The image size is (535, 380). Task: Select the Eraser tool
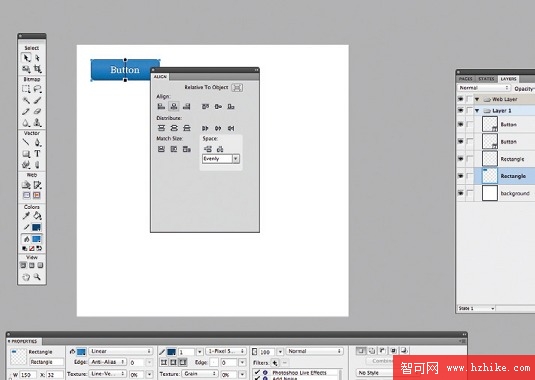(37, 111)
